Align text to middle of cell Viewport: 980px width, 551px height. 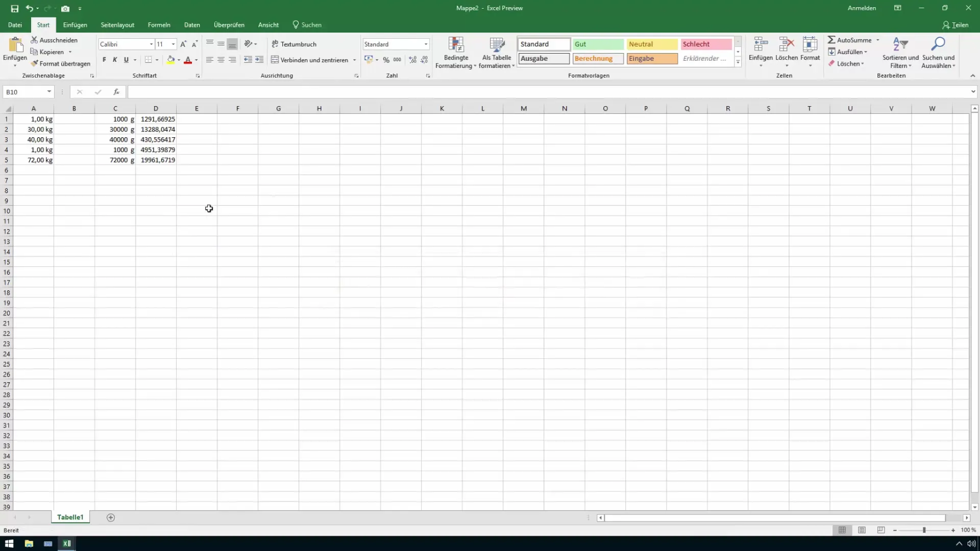(x=221, y=44)
